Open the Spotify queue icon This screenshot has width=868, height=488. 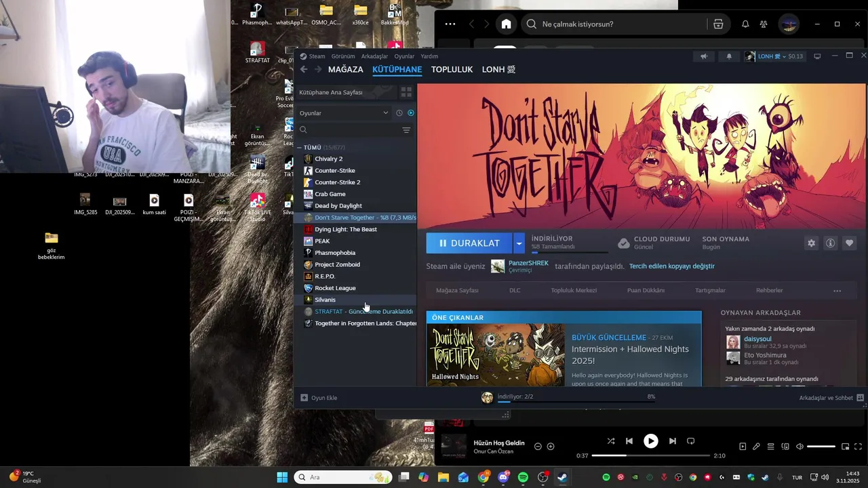(770, 447)
